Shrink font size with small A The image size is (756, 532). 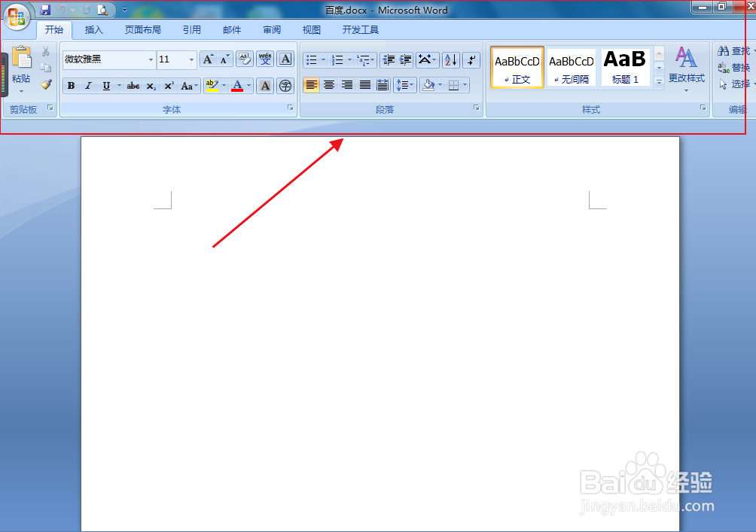tap(224, 59)
